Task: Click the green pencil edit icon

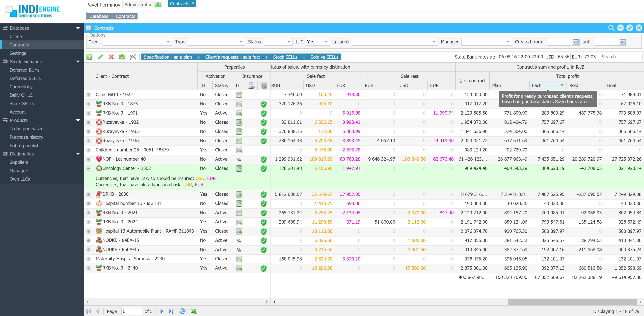Action: click(x=100, y=57)
